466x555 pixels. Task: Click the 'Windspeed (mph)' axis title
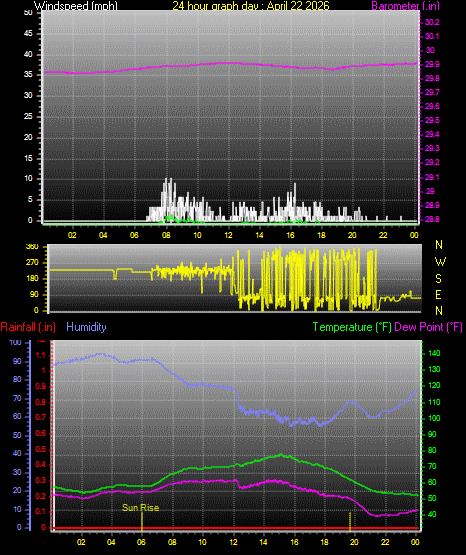(76, 6)
